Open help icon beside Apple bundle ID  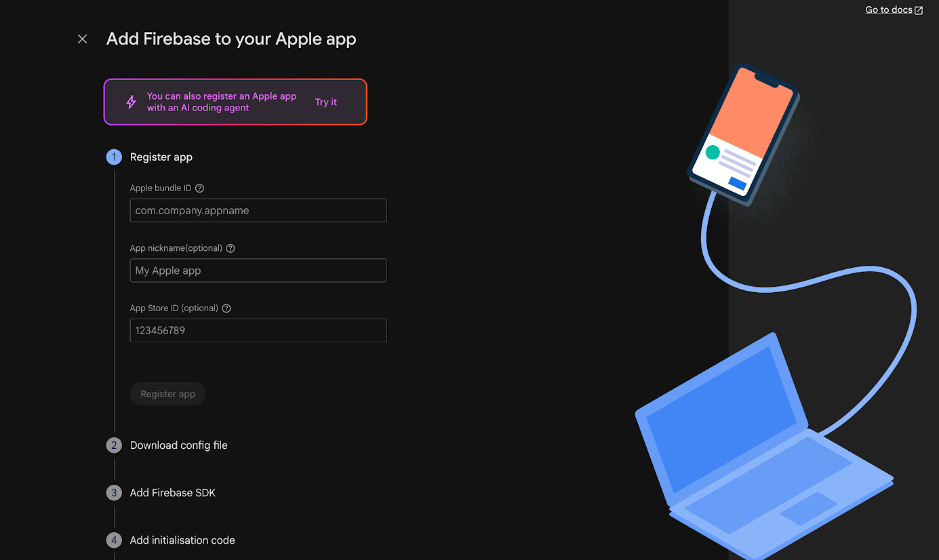(x=199, y=188)
